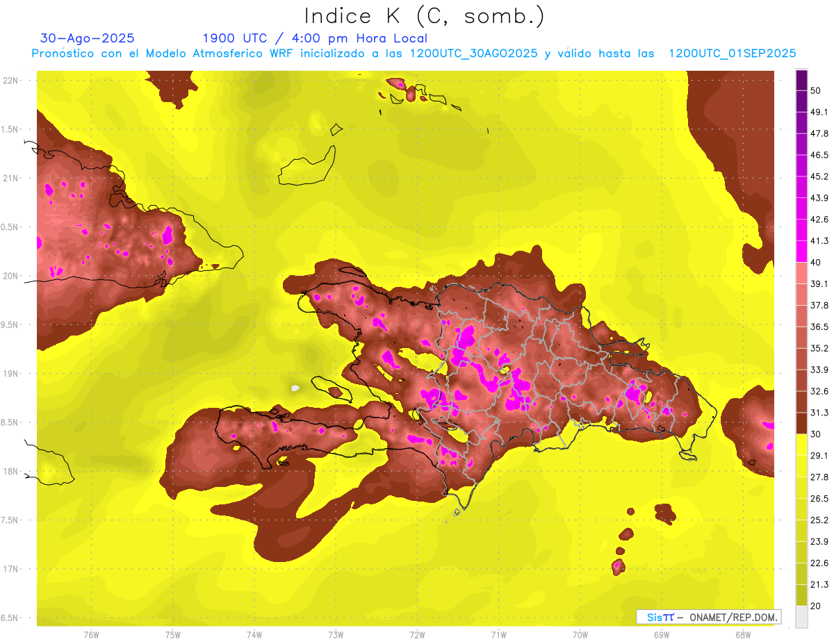Screen dimensions: 834x644
Task: Click the date label "30-Ago-2025"
Action: [x=88, y=38]
